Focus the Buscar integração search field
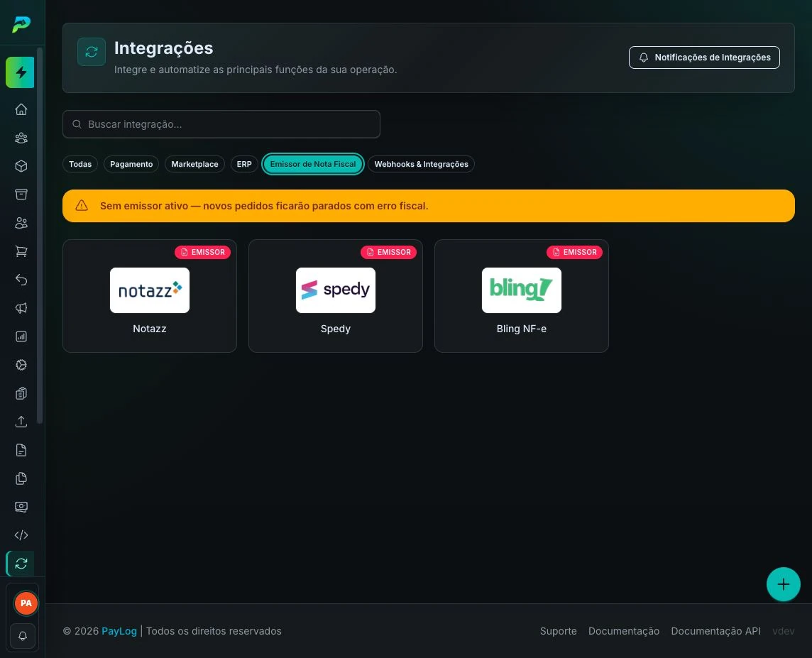 pos(221,124)
